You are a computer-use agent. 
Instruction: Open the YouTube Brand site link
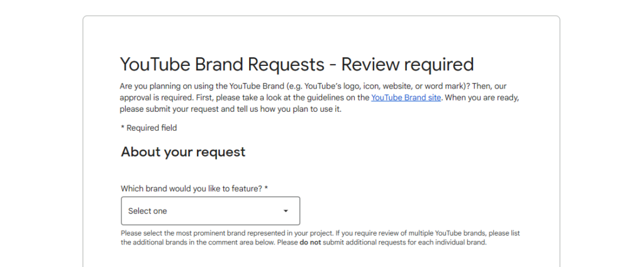(x=406, y=97)
